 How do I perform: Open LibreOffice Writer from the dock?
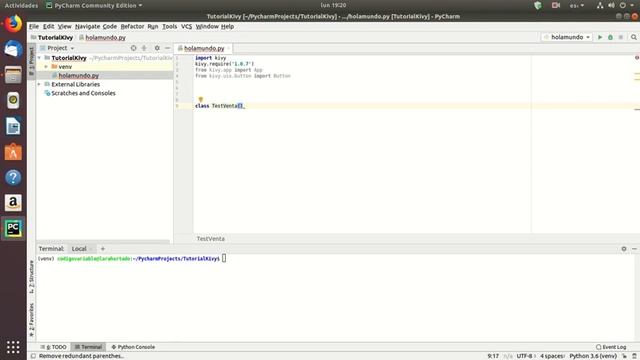pyautogui.click(x=13, y=126)
